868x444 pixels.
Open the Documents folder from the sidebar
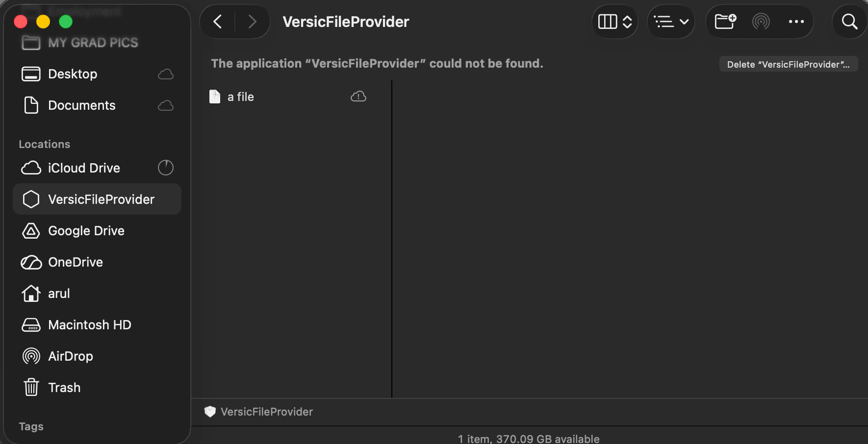tap(82, 105)
